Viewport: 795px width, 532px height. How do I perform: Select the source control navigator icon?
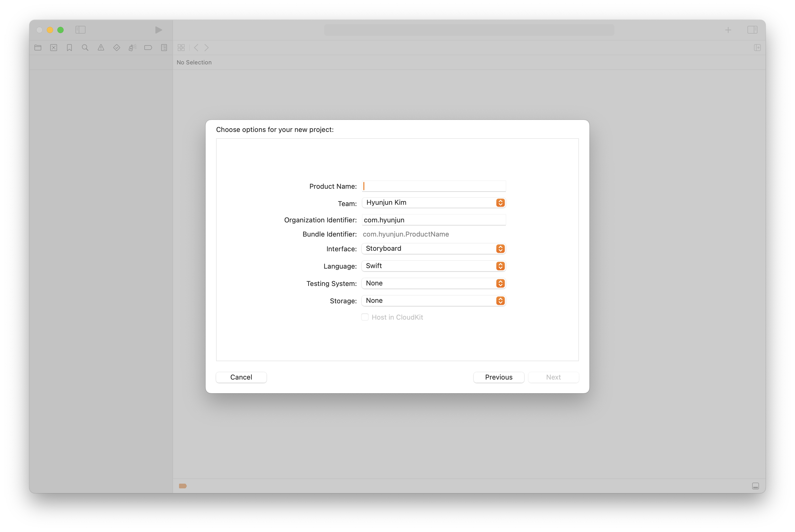click(x=54, y=48)
